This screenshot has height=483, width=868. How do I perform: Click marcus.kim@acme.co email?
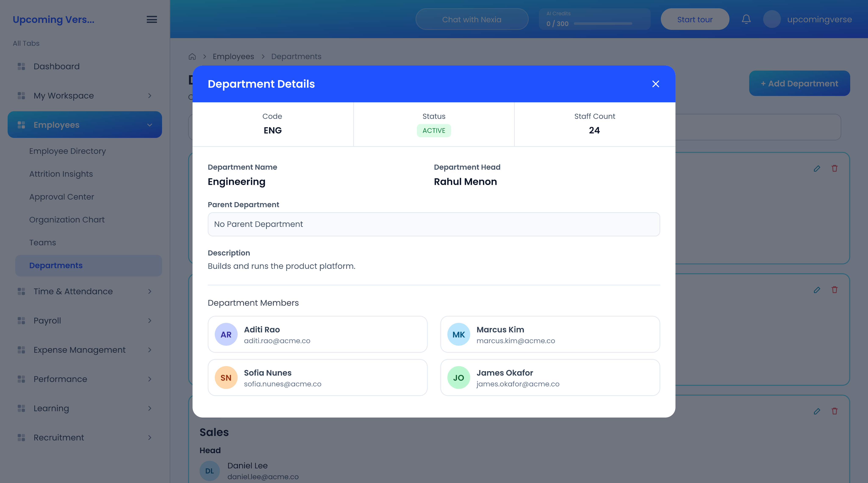point(516,341)
